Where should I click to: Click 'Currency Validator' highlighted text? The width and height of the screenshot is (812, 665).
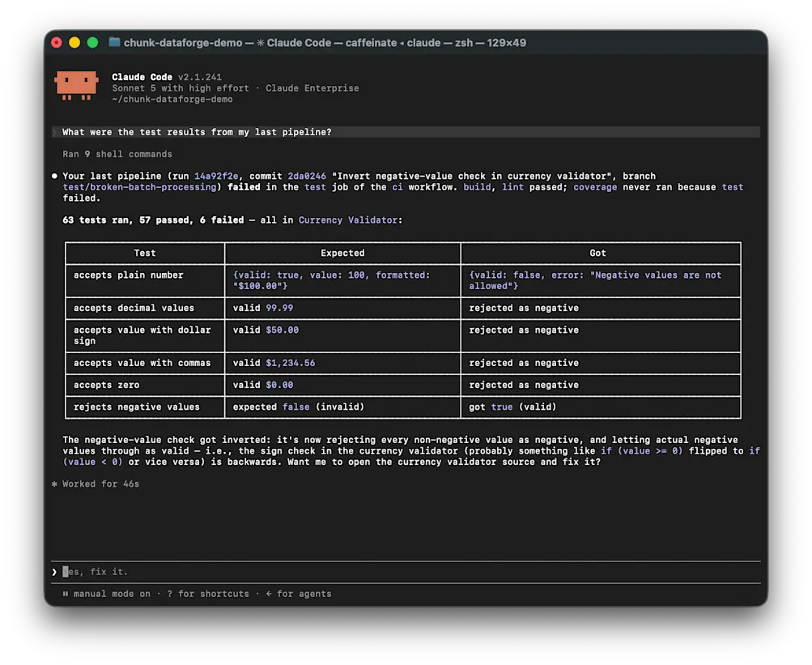[348, 220]
